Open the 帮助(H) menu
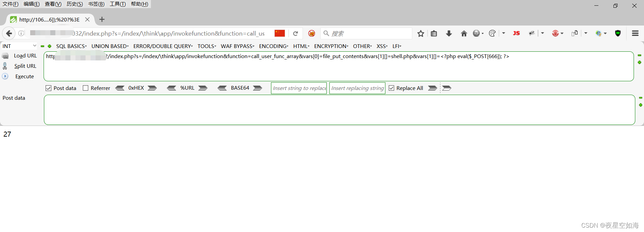 pyautogui.click(x=140, y=4)
